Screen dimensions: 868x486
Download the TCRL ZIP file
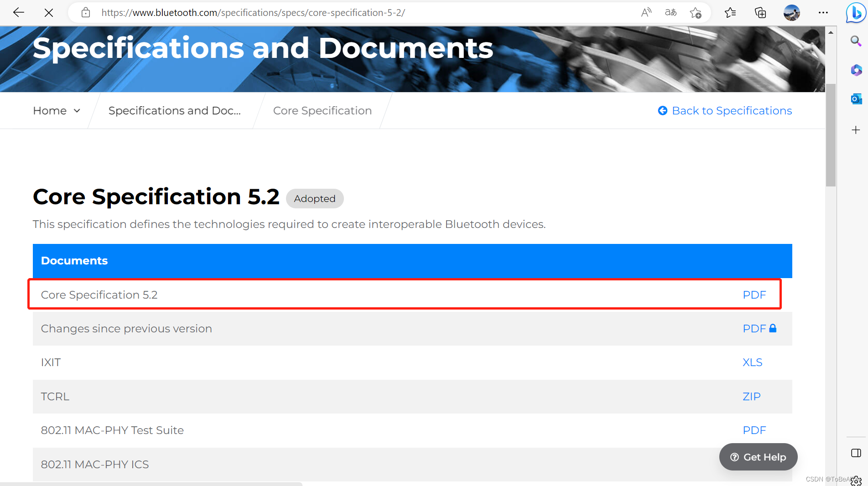point(752,397)
